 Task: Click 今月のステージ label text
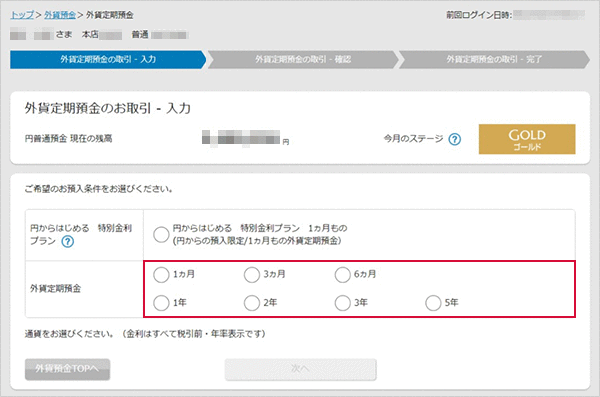click(413, 139)
